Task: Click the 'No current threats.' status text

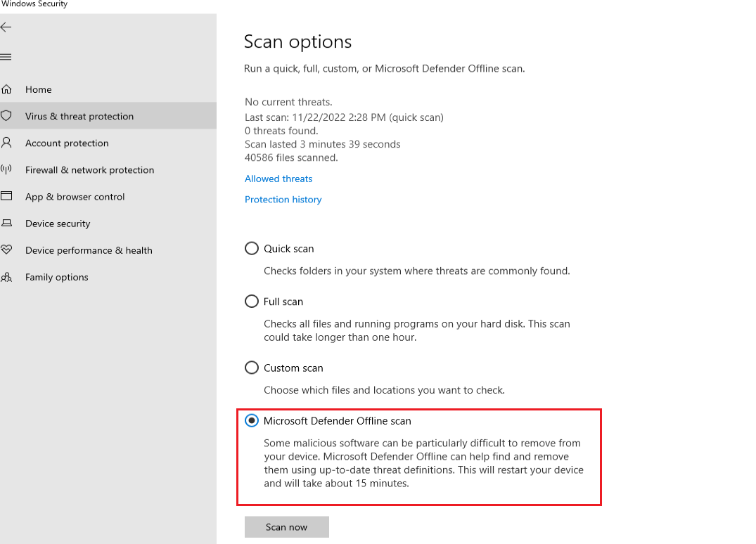Action: click(x=288, y=102)
